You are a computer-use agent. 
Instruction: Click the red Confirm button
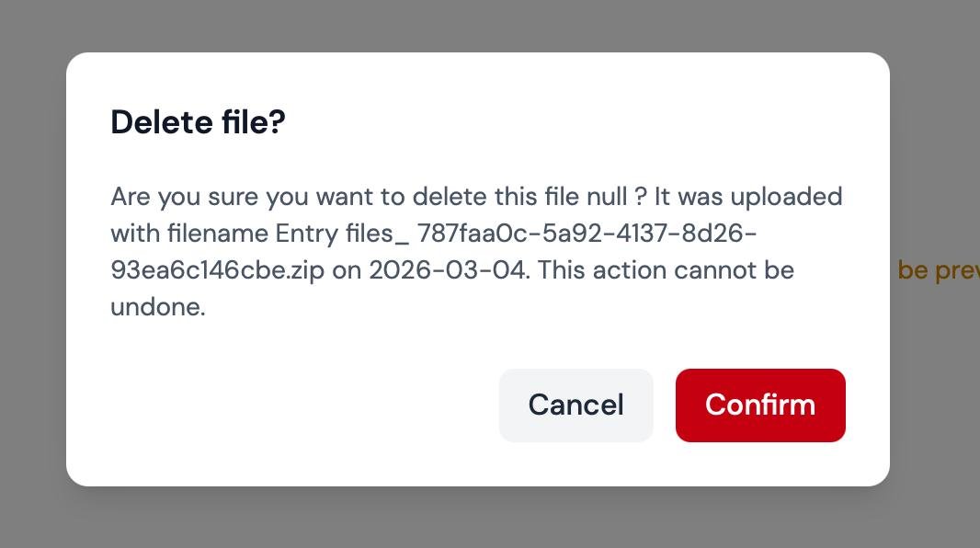[x=760, y=405]
